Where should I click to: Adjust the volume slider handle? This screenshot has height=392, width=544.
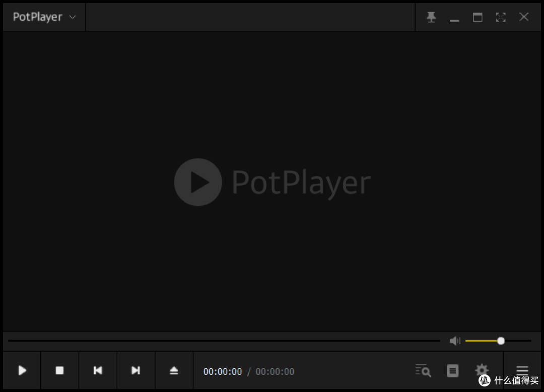pos(501,341)
